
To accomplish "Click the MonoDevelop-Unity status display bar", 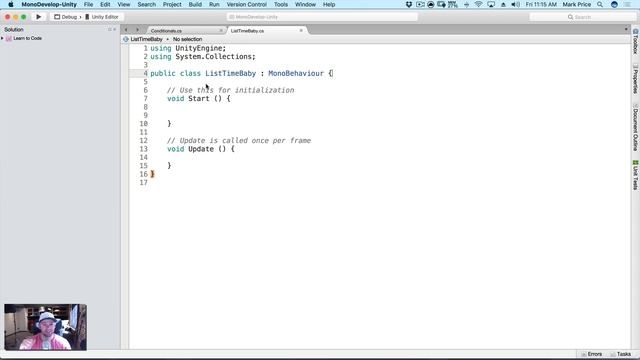I will (x=322, y=17).
